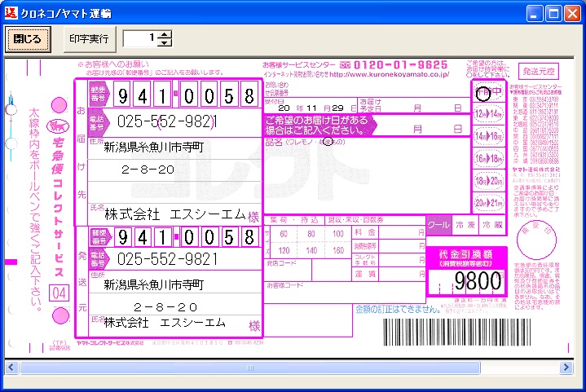
Task: Click the size 160 cell
Action: [338, 250]
